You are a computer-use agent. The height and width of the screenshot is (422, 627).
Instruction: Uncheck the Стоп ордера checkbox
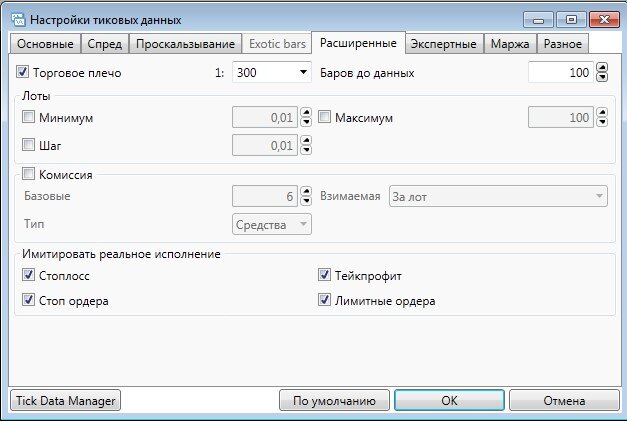point(28,300)
